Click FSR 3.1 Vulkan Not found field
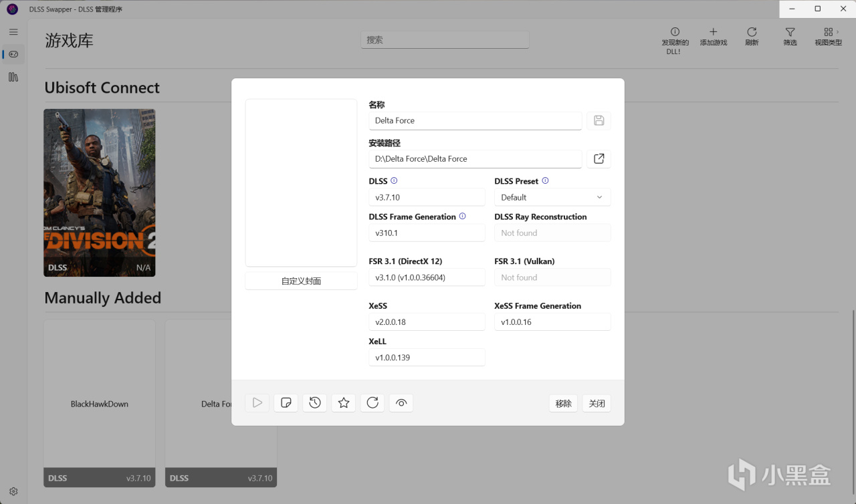856x504 pixels. click(552, 277)
